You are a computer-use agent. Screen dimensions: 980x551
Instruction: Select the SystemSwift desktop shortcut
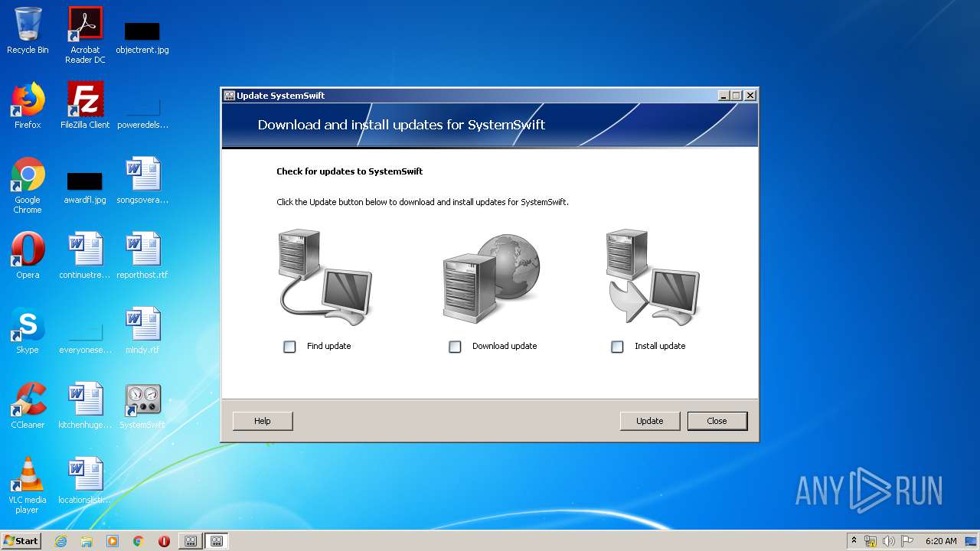(142, 406)
